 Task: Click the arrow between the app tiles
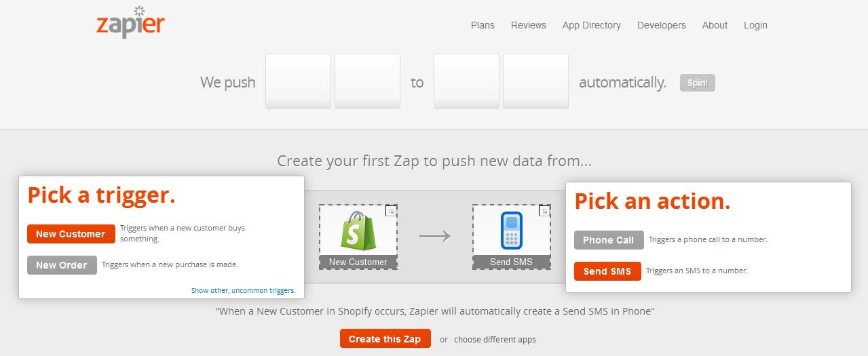pyautogui.click(x=435, y=236)
